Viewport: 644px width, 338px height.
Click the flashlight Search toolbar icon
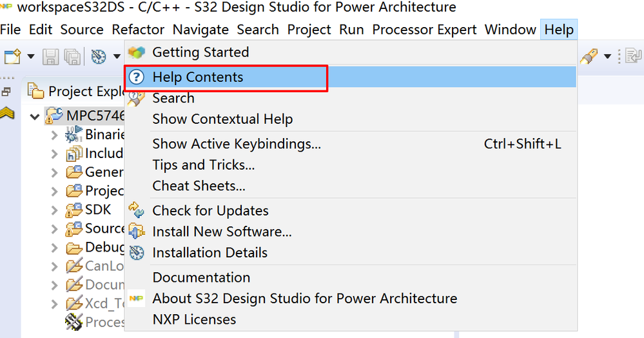pyautogui.click(x=588, y=57)
